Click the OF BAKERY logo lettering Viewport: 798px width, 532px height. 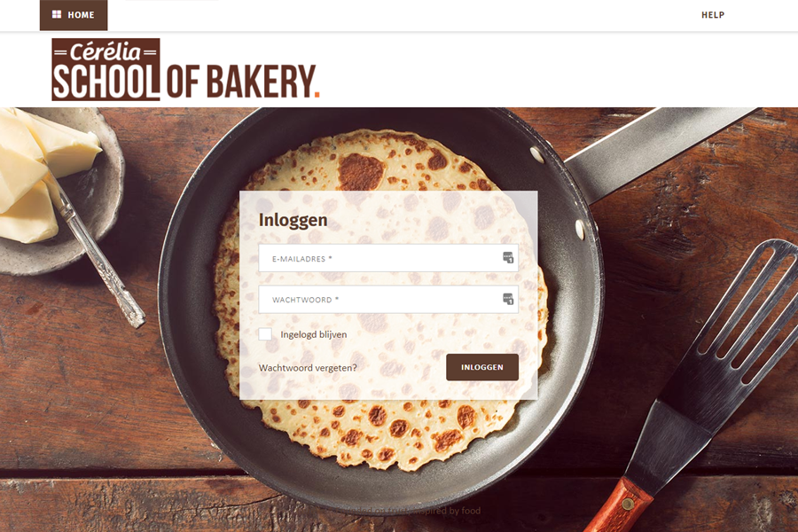[240, 82]
